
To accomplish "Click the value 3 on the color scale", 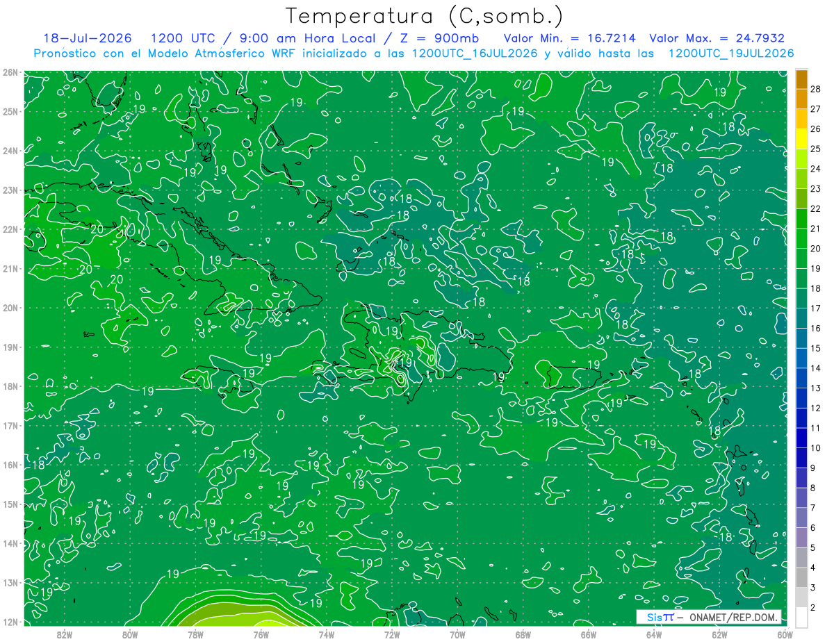I will [x=814, y=588].
